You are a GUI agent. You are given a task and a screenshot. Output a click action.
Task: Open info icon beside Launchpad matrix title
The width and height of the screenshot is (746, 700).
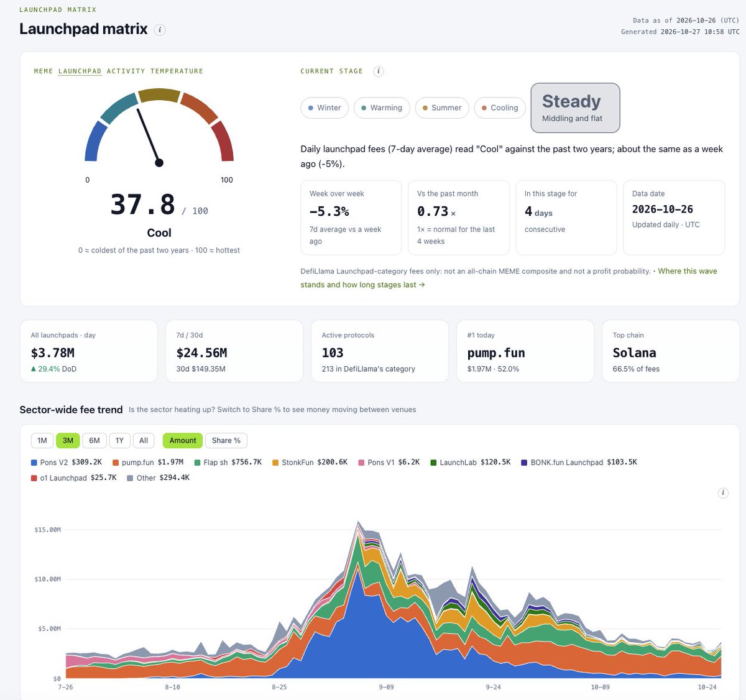(x=160, y=30)
